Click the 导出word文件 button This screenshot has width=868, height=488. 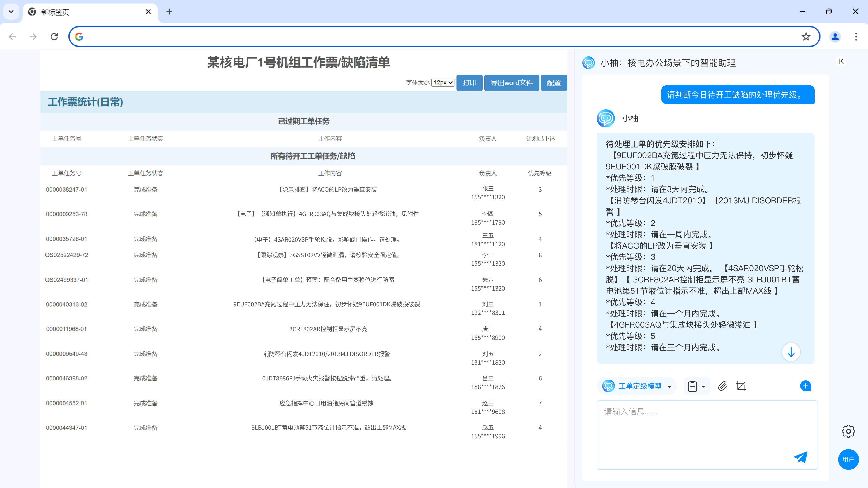click(x=512, y=82)
